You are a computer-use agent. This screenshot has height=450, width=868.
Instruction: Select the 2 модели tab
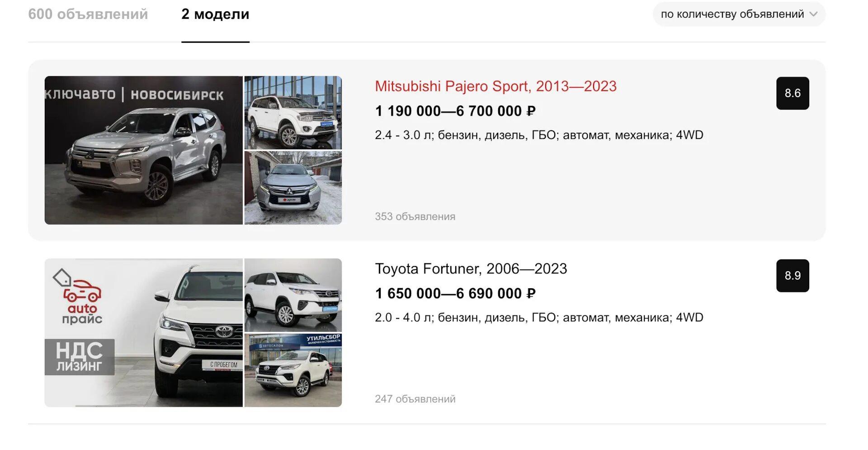[x=215, y=14]
